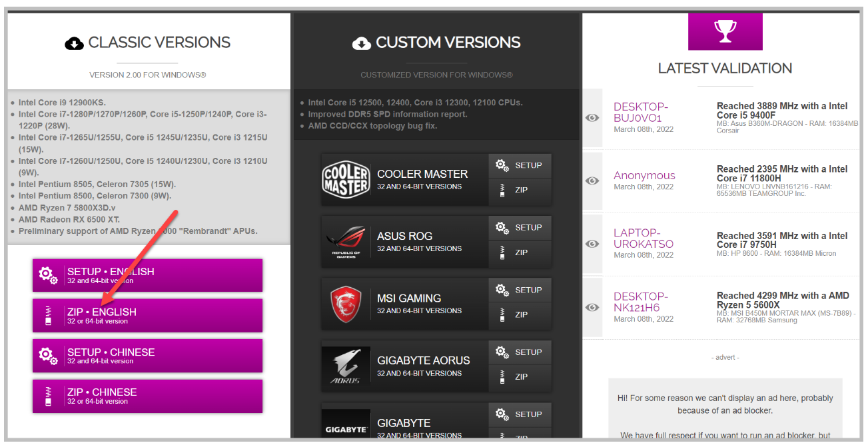Screen dimensions: 868x443
Task: Click 'VERSION 2.00 FOR WINDOWS' subtitle
Action: [x=148, y=75]
